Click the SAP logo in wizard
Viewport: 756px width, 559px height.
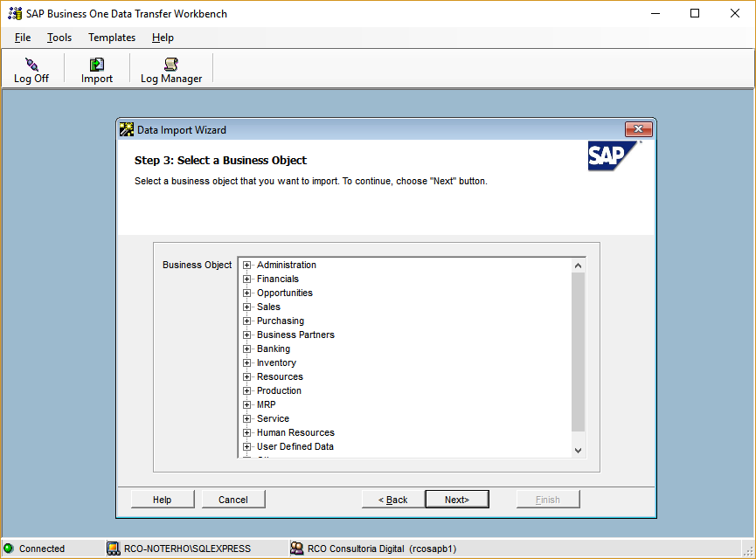tap(613, 155)
